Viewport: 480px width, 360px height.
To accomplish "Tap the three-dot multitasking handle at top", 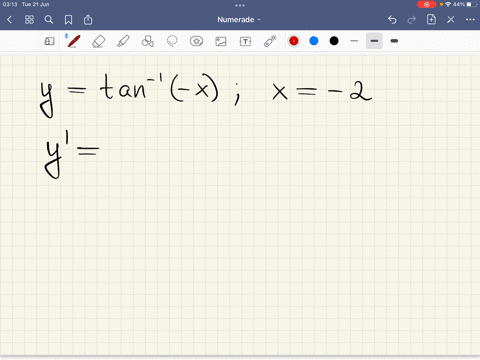I will [240, 5].
